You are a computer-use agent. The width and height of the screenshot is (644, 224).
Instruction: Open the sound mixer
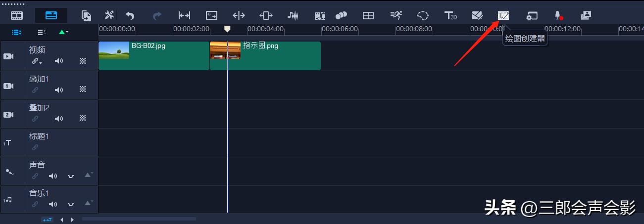pos(293,16)
